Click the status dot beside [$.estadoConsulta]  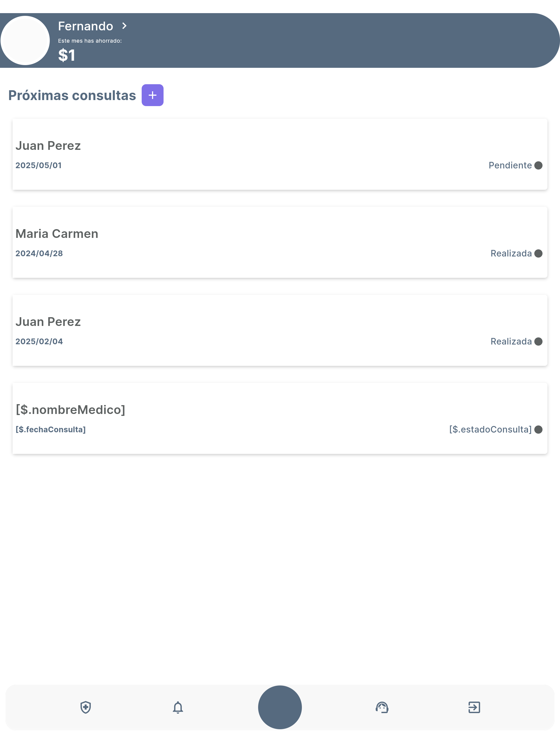pyautogui.click(x=538, y=430)
